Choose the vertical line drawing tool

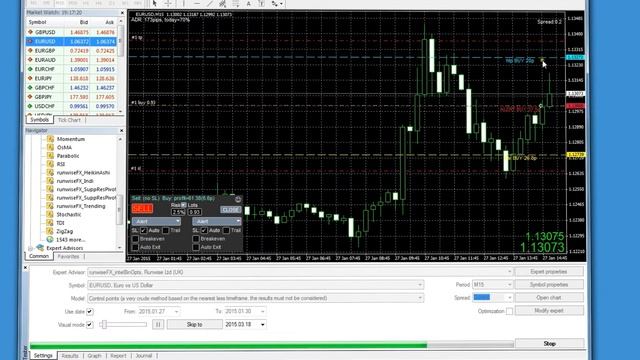click(184, 3)
